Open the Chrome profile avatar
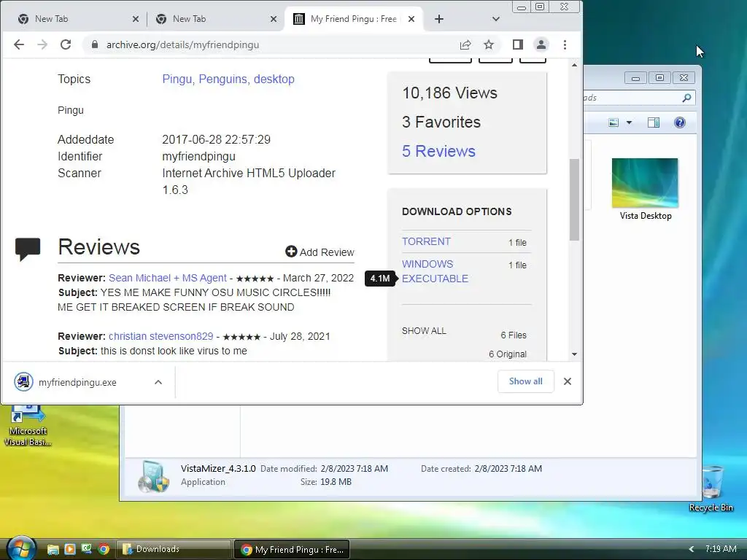Screen dimensions: 747x560 pyautogui.click(x=541, y=44)
